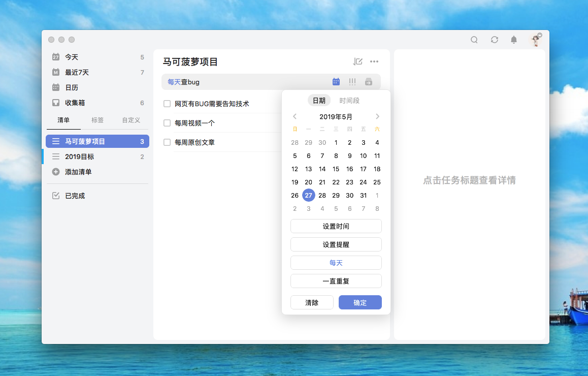
Task: Open 最近7天 in the sidebar
Action: click(98, 72)
